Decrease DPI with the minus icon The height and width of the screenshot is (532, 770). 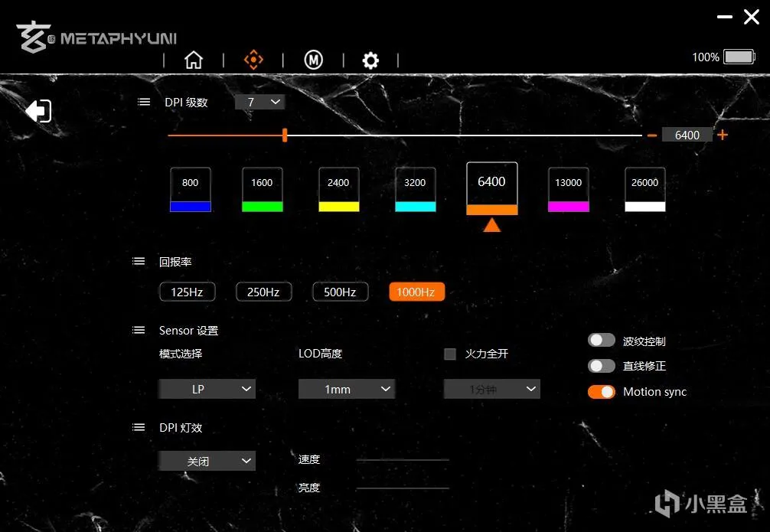tap(652, 135)
